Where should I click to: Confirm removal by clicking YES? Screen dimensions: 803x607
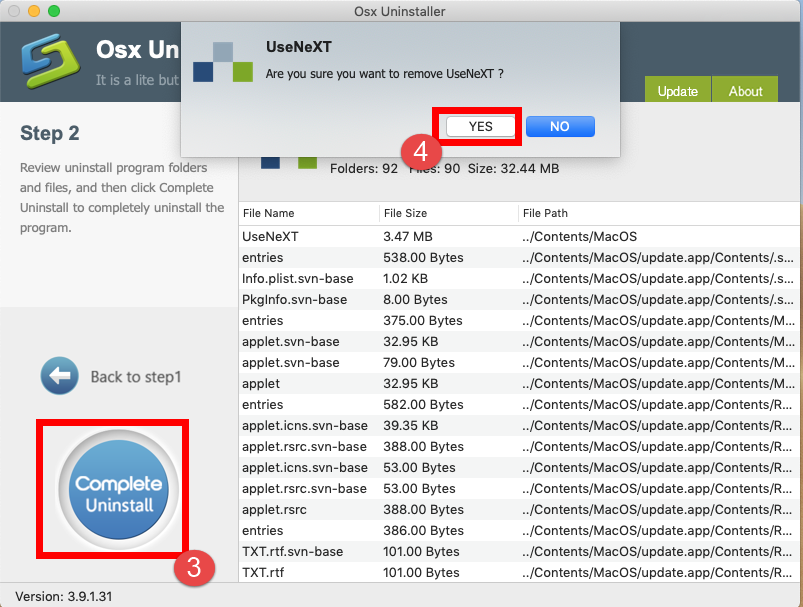478,126
